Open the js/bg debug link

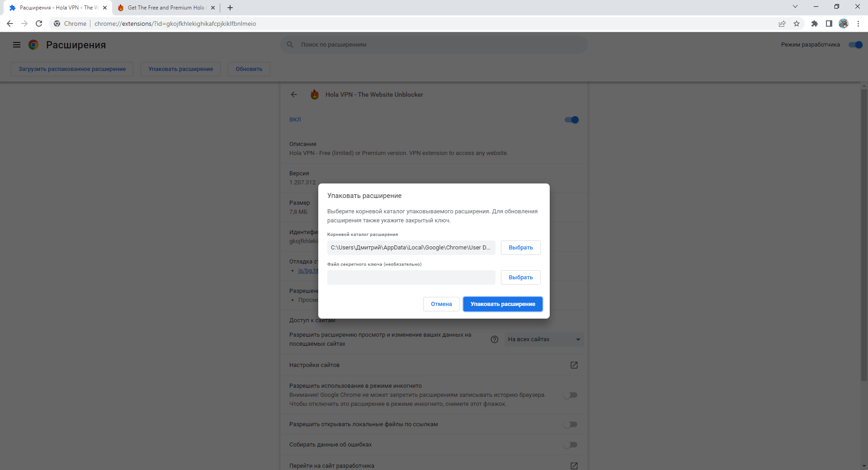[x=308, y=271]
